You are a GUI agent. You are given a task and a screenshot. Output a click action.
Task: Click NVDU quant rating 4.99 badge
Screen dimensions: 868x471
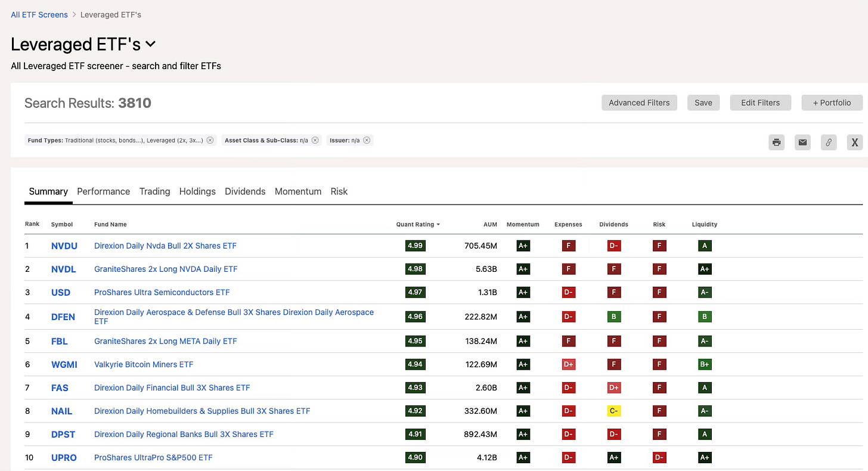point(415,246)
